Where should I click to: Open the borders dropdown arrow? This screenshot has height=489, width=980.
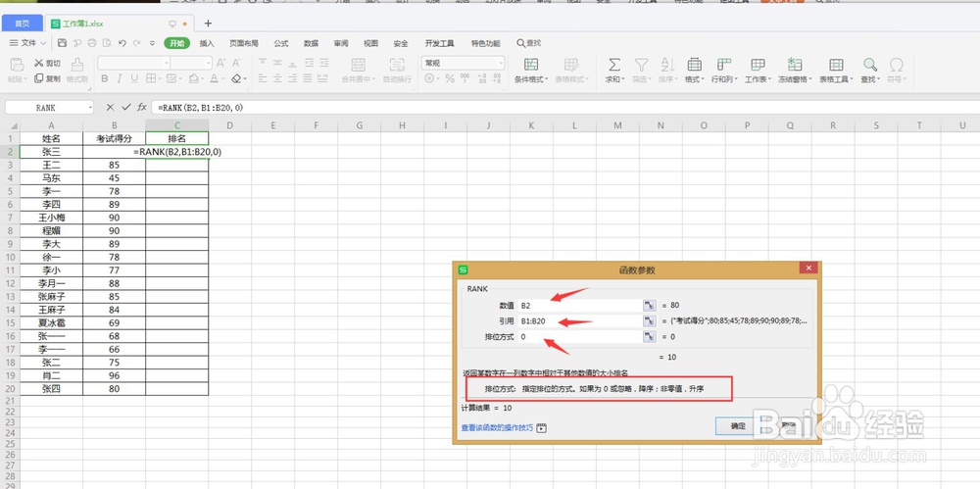(160, 79)
